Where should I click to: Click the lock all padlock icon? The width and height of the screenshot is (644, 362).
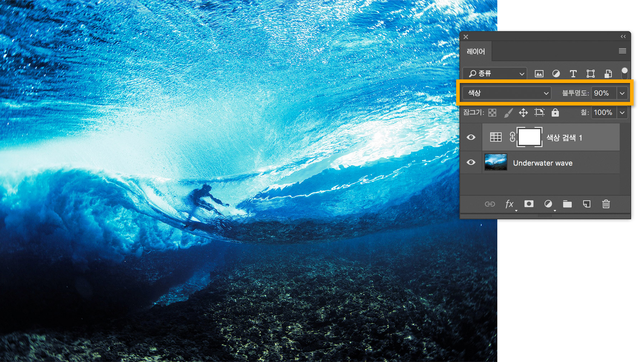(x=555, y=113)
